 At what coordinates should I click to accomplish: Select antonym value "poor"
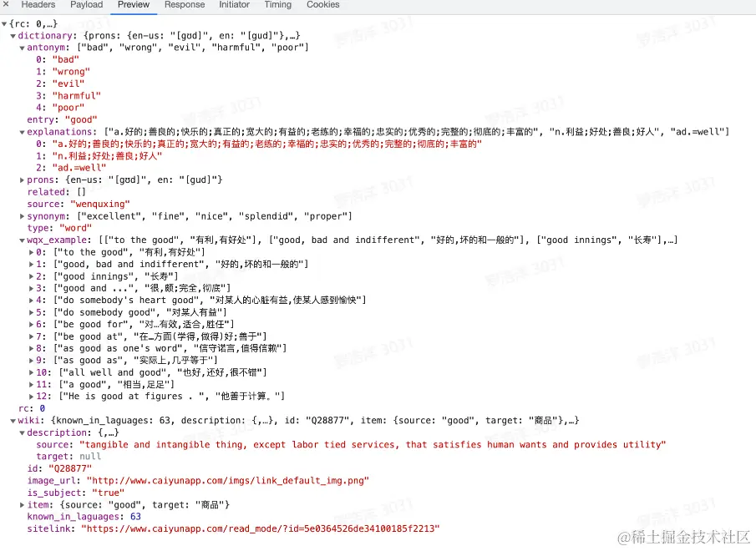point(68,108)
